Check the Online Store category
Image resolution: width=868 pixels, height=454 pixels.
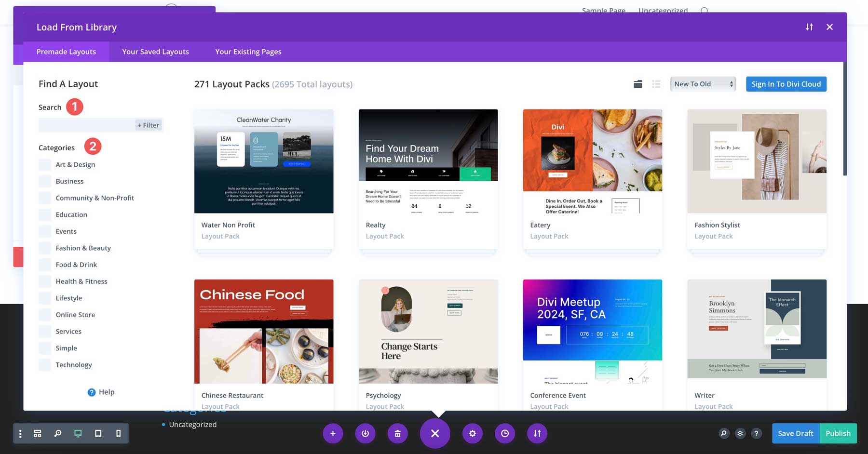coord(45,315)
